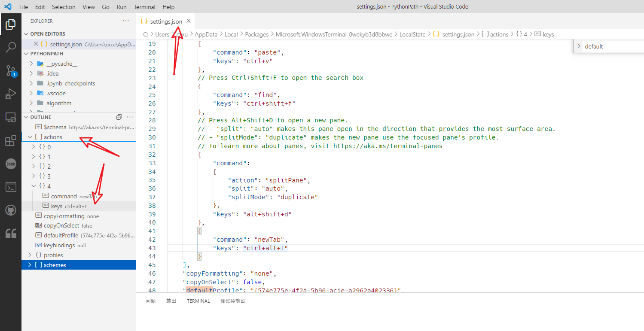Open the Remote Explorer view
The height and width of the screenshot is (331, 644).
[11, 117]
